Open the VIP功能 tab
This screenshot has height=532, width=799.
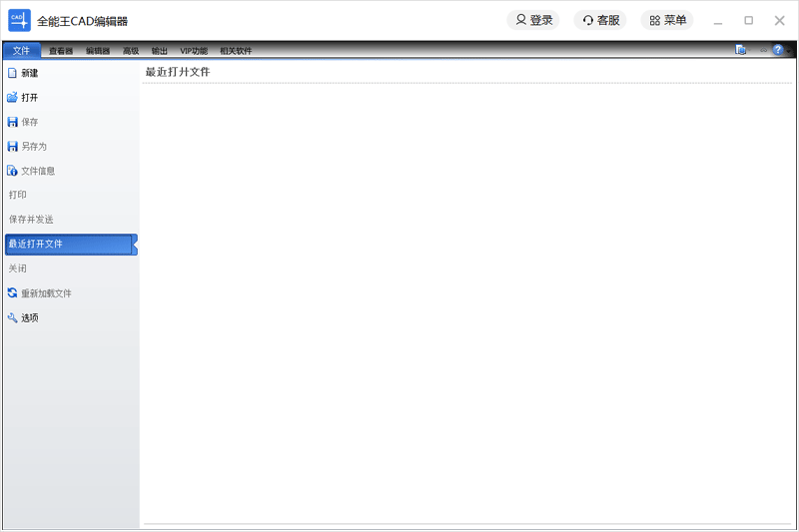tap(194, 51)
